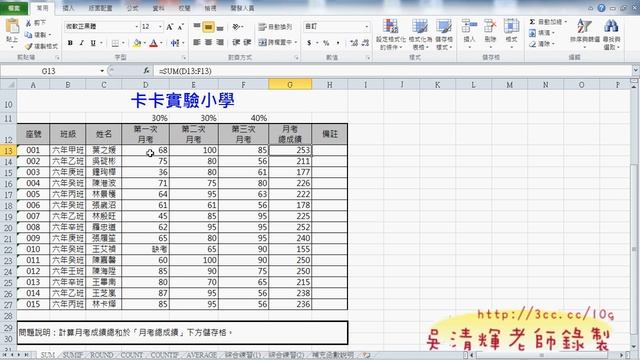Apply Underline formatting
The height and width of the screenshot is (360, 640).
(x=93, y=42)
